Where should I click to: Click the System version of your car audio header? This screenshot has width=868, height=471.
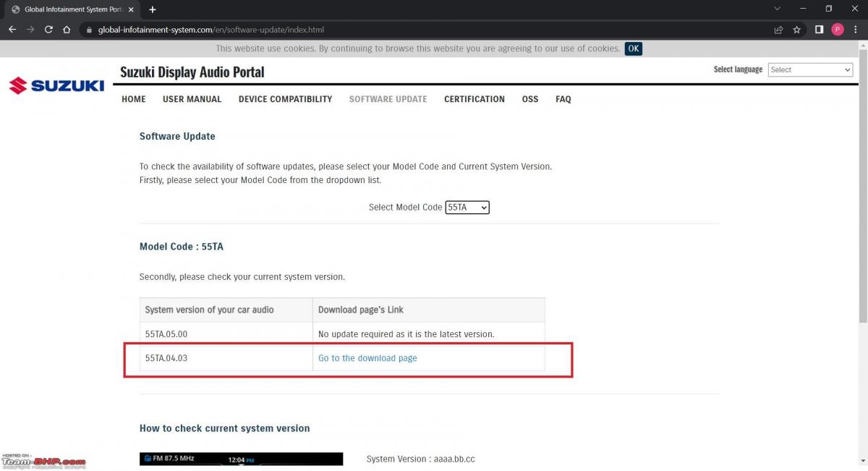(226, 310)
